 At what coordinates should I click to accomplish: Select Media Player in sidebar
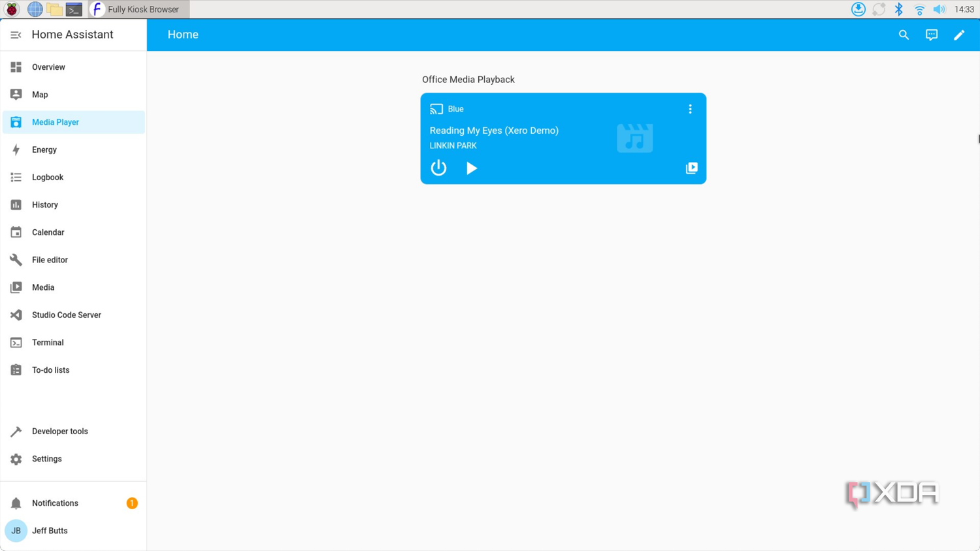(x=74, y=122)
